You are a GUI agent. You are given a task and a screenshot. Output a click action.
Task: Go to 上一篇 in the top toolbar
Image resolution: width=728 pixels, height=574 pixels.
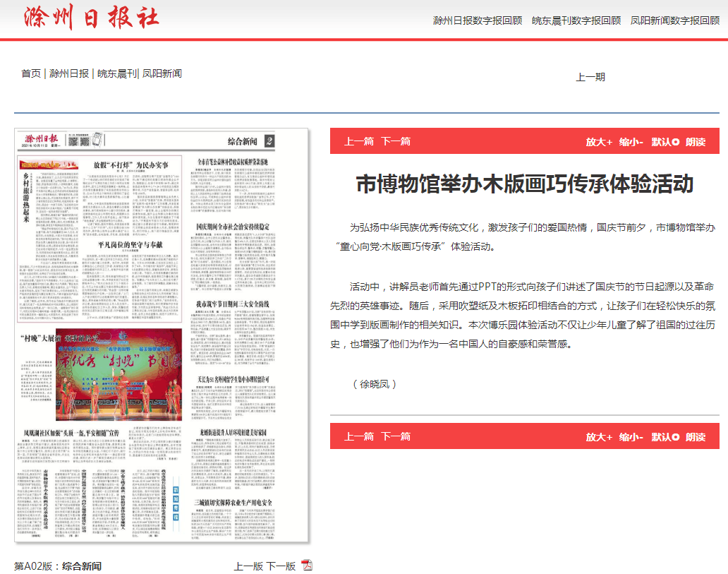point(359,141)
